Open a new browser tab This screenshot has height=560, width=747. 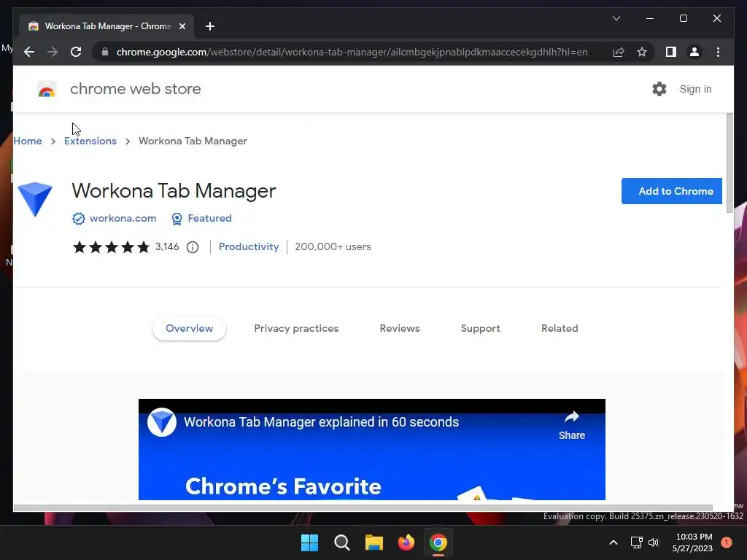[x=210, y=26]
